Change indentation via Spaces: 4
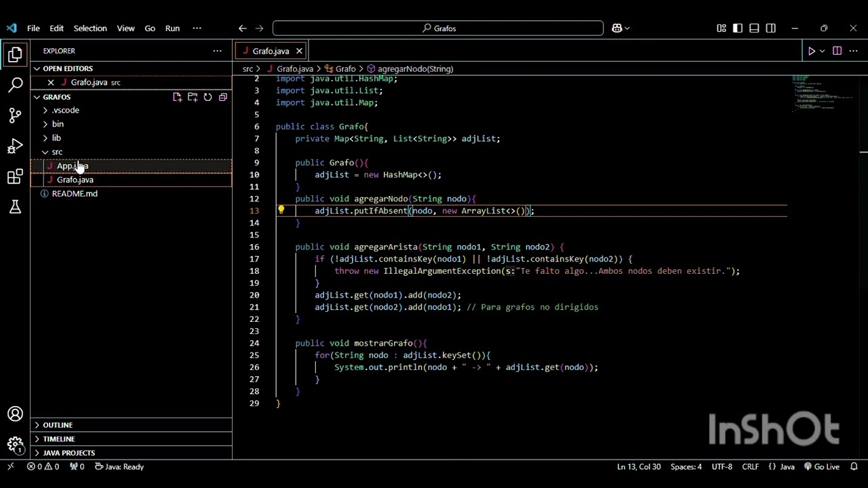Screen dimensions: 868x488 [686, 466]
